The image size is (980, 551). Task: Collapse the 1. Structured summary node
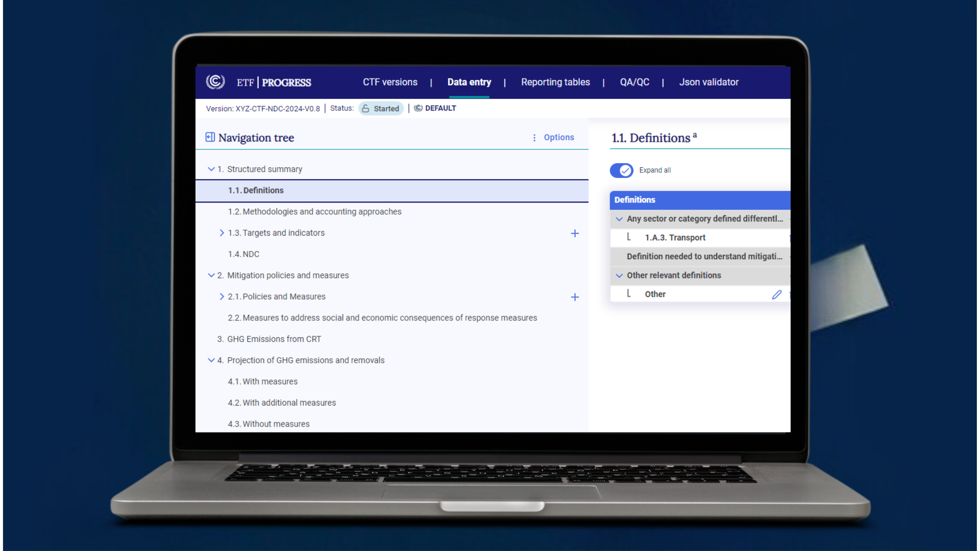[211, 169]
